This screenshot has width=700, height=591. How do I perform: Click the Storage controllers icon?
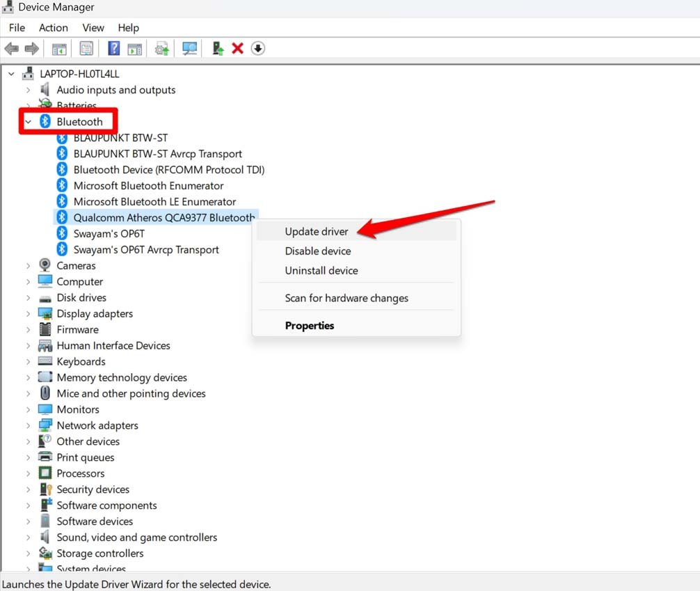[45, 553]
